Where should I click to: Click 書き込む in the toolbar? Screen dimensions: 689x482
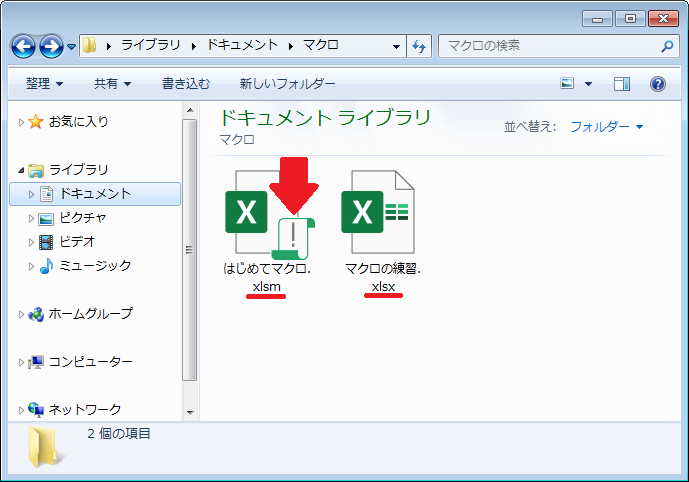coord(186,83)
